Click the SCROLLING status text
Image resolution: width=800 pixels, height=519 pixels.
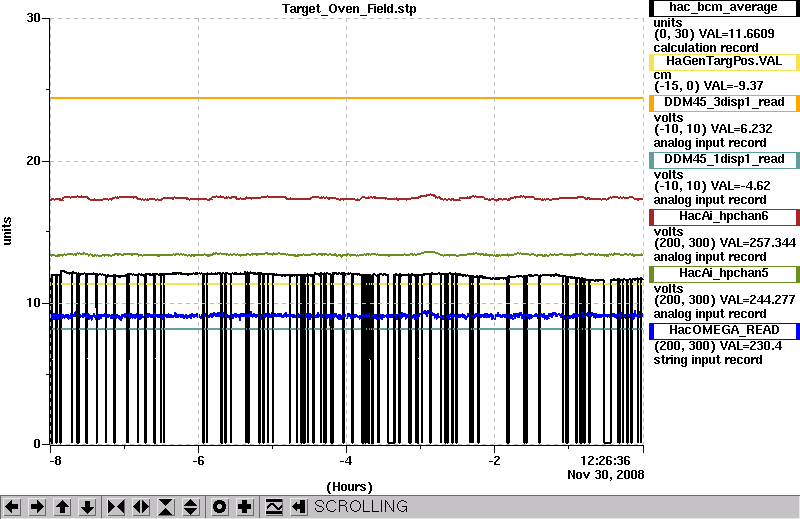(361, 507)
